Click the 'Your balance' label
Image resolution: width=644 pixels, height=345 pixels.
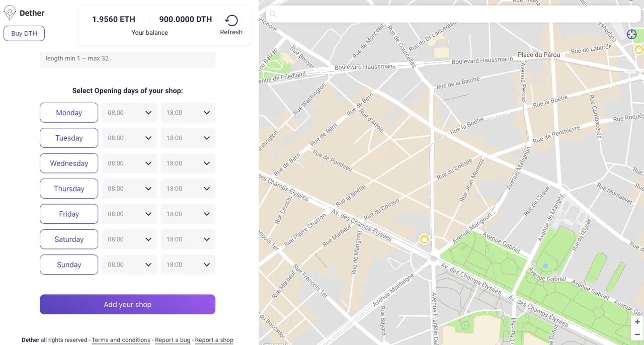coord(150,33)
